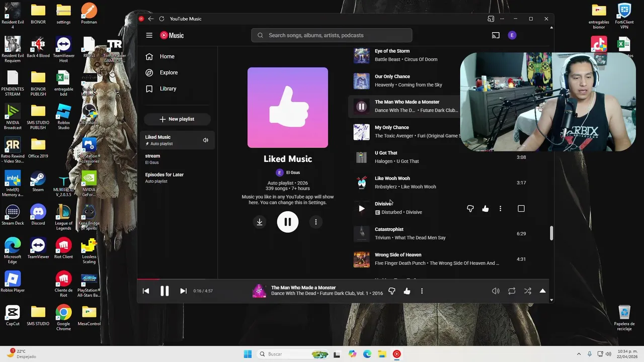
Task: Tick the Divisive row checkbox
Action: pyautogui.click(x=521, y=209)
